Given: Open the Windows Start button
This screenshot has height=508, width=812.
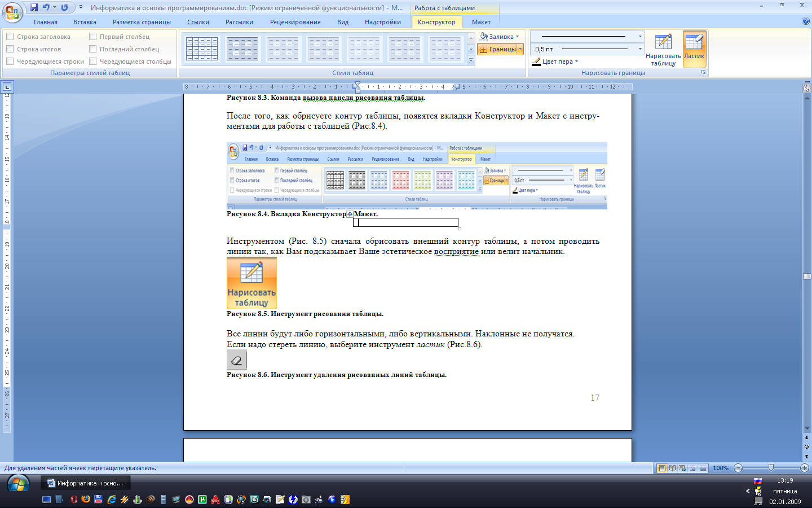Looking at the screenshot, I should [18, 484].
